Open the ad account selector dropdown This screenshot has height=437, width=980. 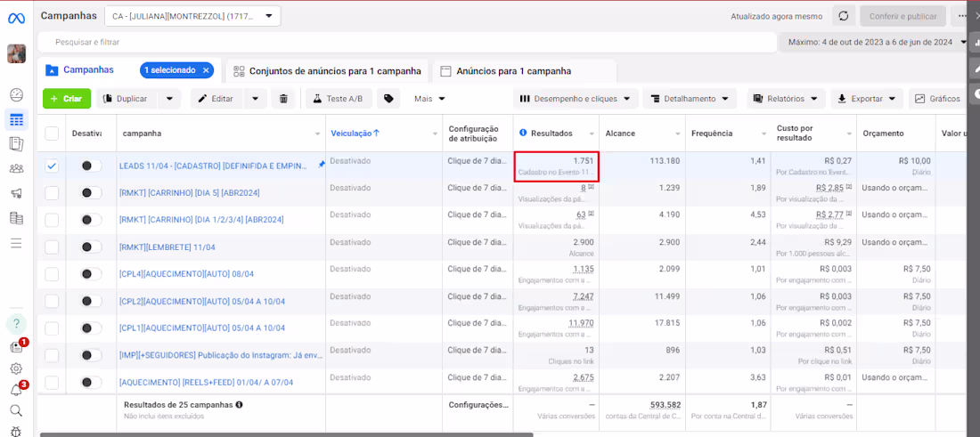tap(192, 16)
